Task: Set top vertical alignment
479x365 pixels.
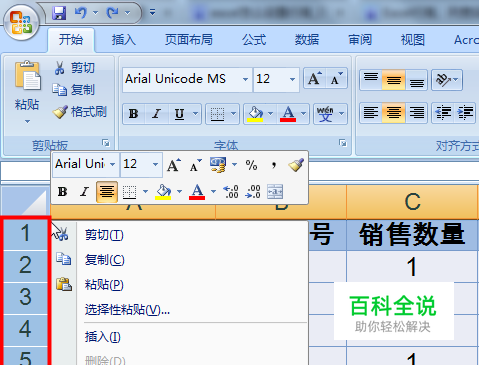Action: click(371, 80)
